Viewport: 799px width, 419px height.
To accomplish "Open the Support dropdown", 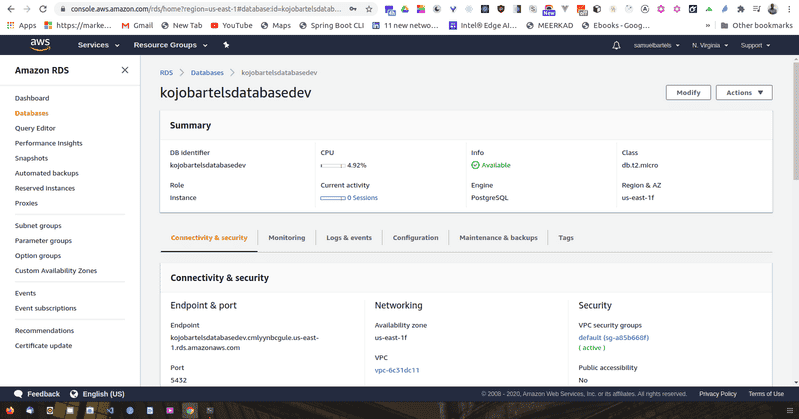I will coord(755,45).
